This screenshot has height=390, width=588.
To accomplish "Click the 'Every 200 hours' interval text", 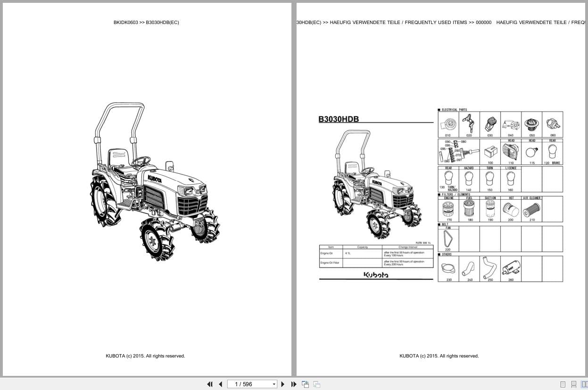I will point(394,265).
